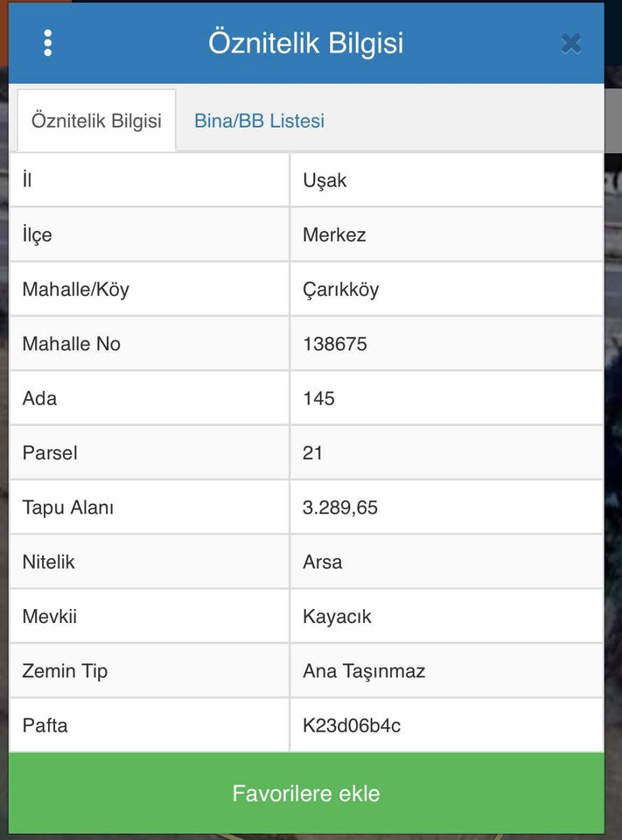Click the Zemin Tip row label
622x840 pixels.
(65, 671)
